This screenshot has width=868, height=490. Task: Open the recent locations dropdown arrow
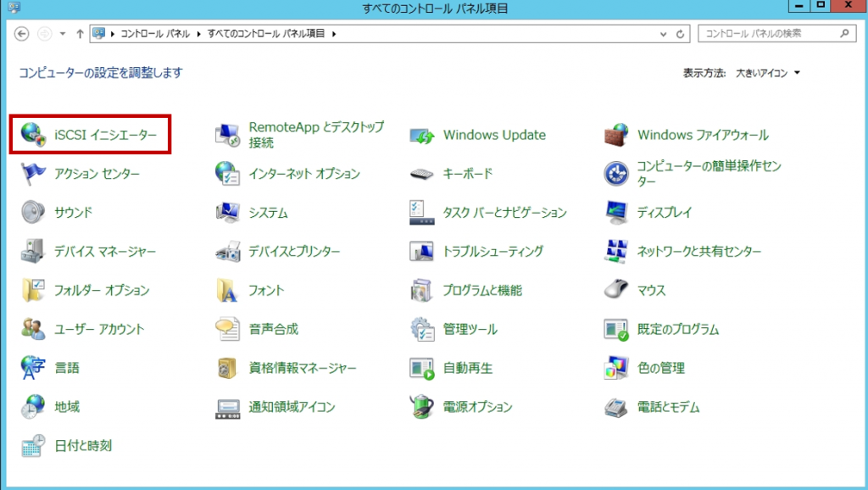point(63,34)
